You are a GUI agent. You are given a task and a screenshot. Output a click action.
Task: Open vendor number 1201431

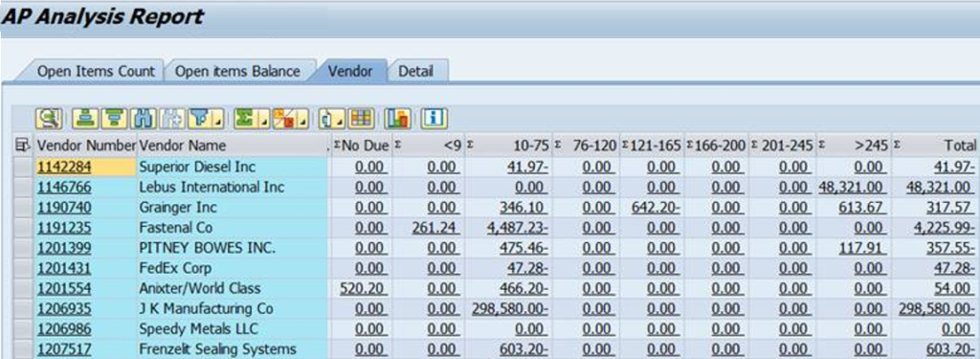tap(65, 268)
